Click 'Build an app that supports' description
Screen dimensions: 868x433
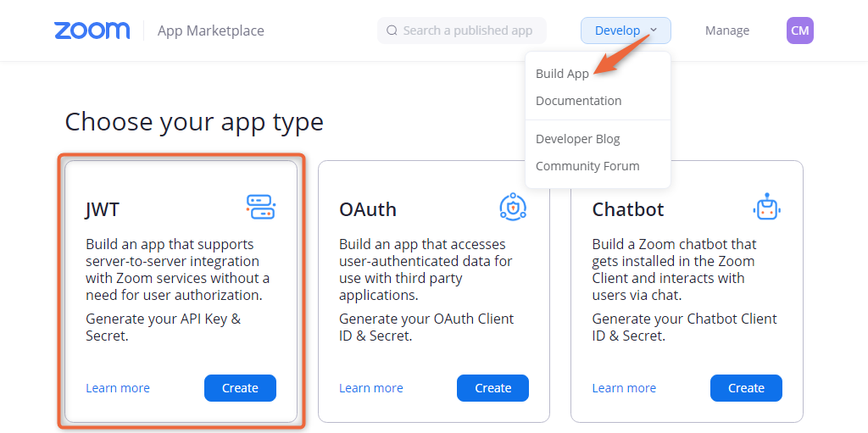[178, 269]
